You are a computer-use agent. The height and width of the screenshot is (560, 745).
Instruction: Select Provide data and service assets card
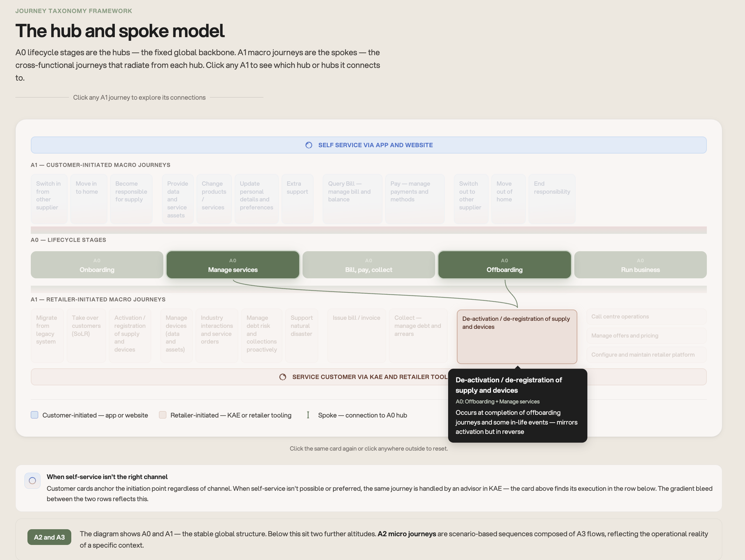[x=177, y=199]
